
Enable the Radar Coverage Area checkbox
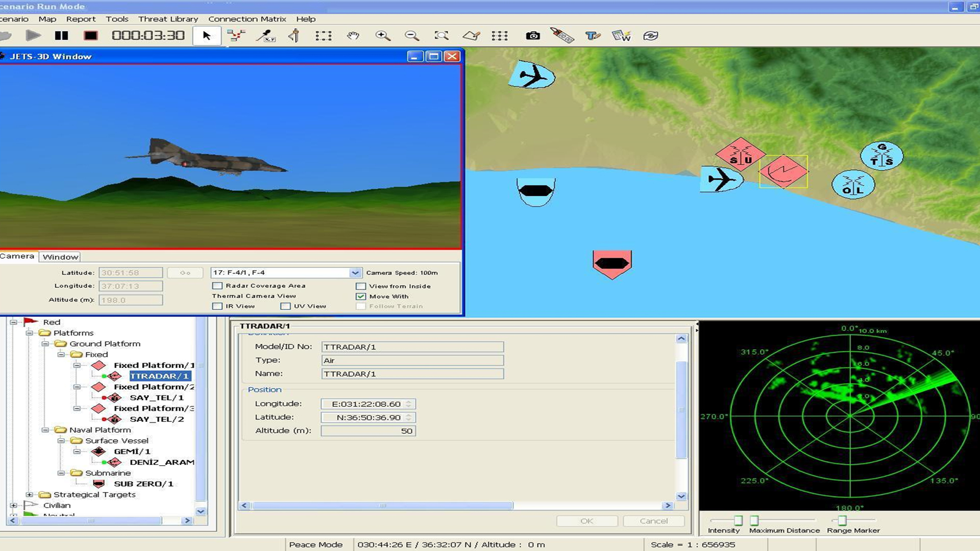(x=217, y=286)
